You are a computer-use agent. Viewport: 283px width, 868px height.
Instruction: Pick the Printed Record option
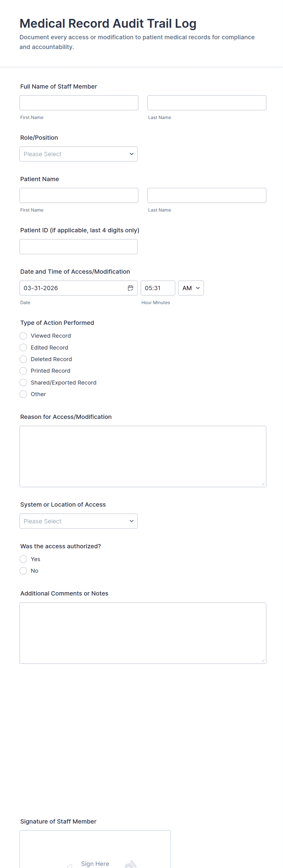(x=23, y=371)
